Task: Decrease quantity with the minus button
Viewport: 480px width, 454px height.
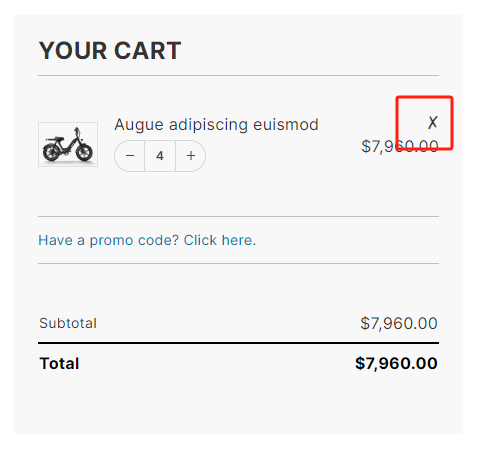Action: click(x=130, y=156)
